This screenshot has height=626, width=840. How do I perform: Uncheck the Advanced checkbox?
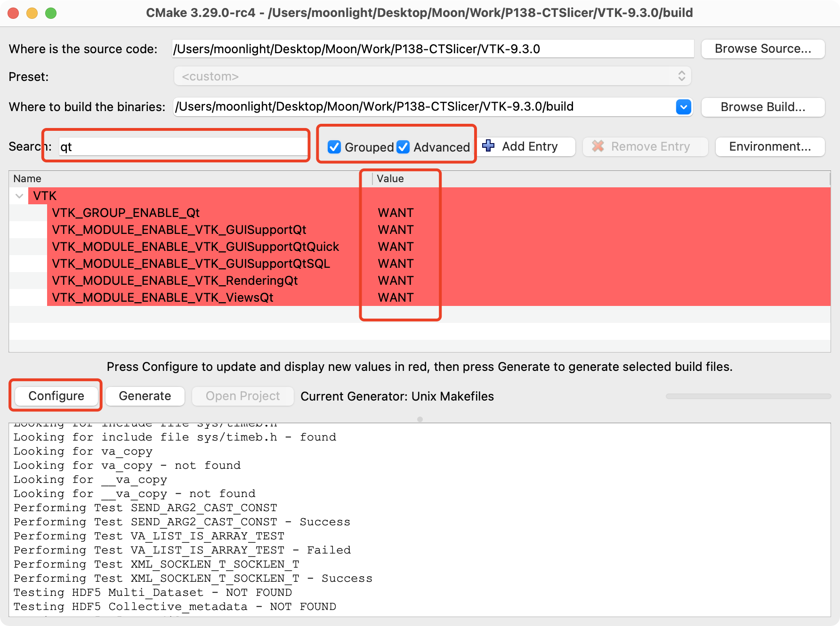403,147
